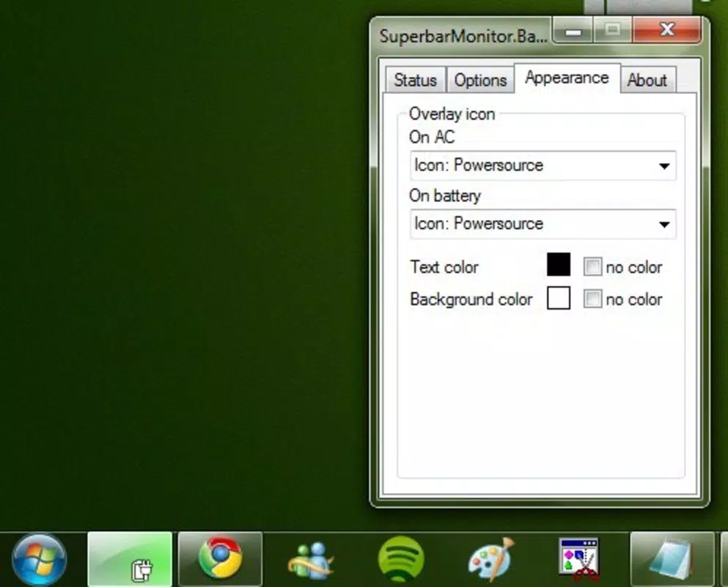Viewport: 728px width, 587px height.
Task: Click the 'On battery' label
Action: [445, 196]
